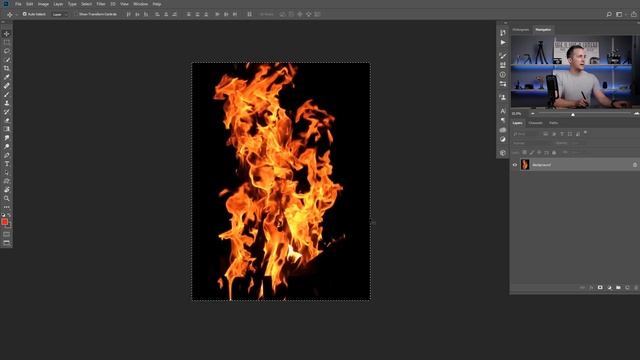Click the Navigator zoom out button
This screenshot has height=360, width=640.
[533, 114]
